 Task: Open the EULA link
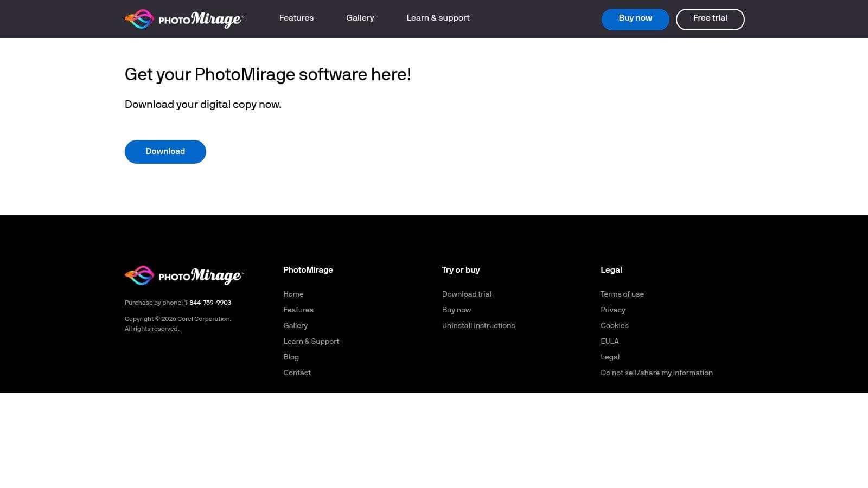610,341
